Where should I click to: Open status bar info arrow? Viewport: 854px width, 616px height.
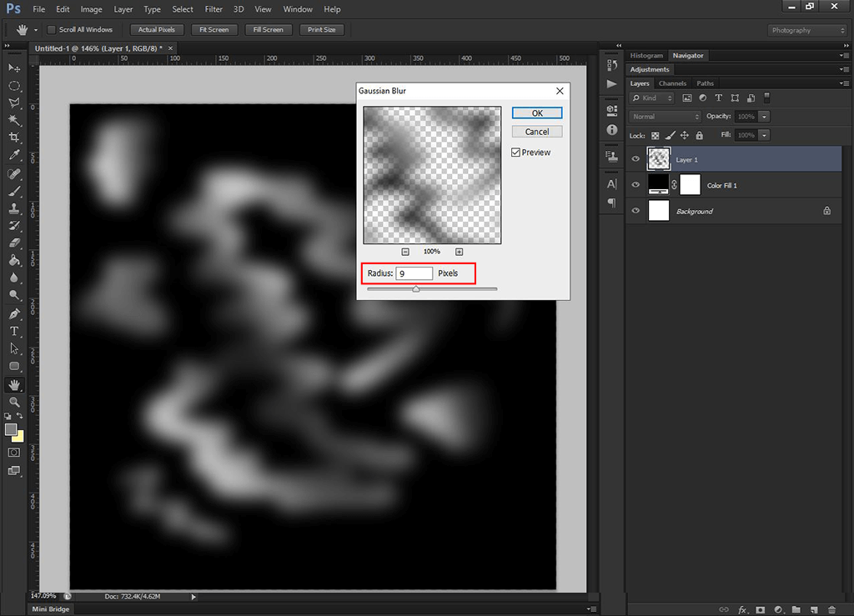(x=193, y=596)
